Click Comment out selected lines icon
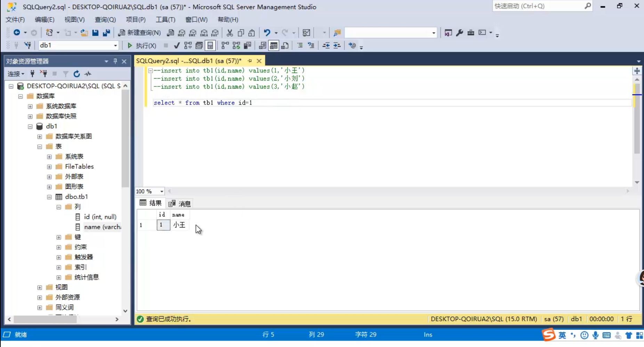This screenshot has width=644, height=347. [x=300, y=46]
